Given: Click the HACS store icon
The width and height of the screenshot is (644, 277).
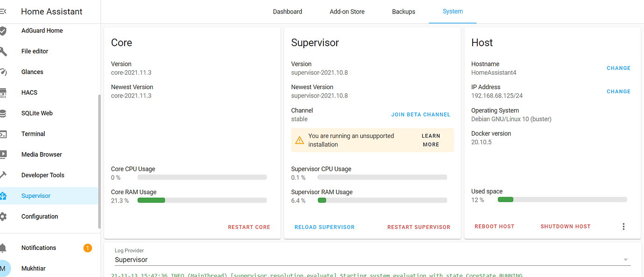Looking at the screenshot, I should point(3,92).
